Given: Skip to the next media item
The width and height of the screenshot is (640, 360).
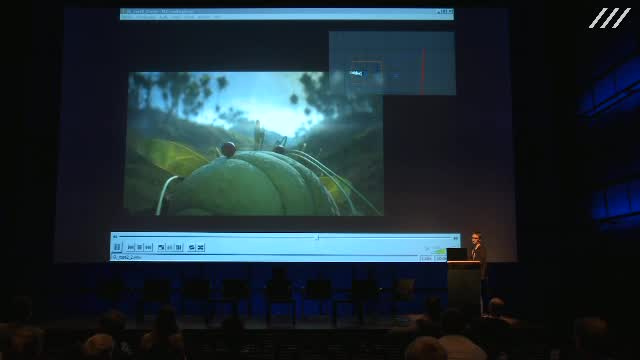Looking at the screenshot, I should click(x=148, y=247).
